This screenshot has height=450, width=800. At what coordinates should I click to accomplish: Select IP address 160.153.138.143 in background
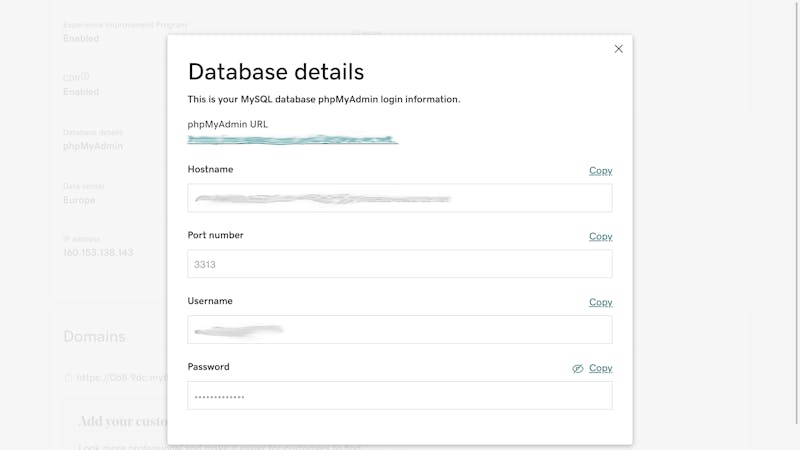point(98,253)
